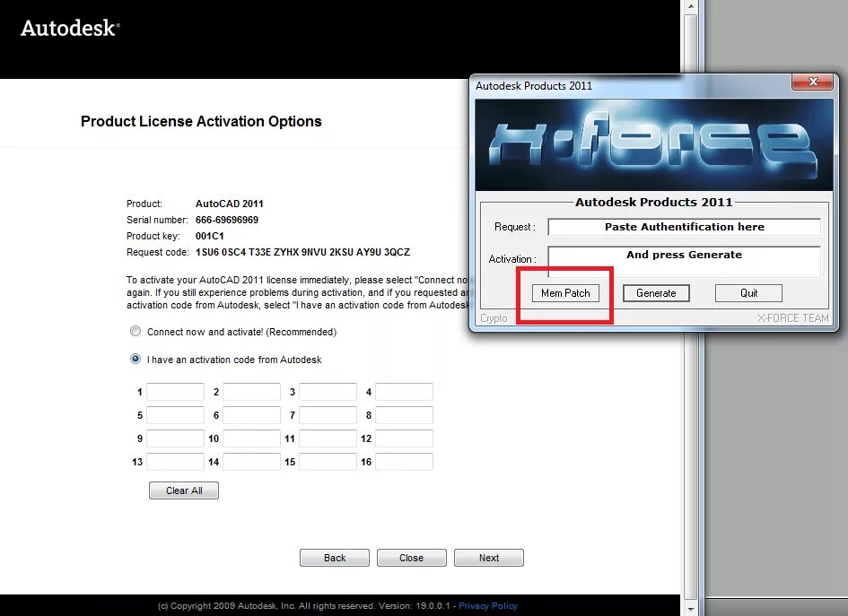This screenshot has height=616, width=848.
Task: Click the Activation output field
Action: coord(684,262)
